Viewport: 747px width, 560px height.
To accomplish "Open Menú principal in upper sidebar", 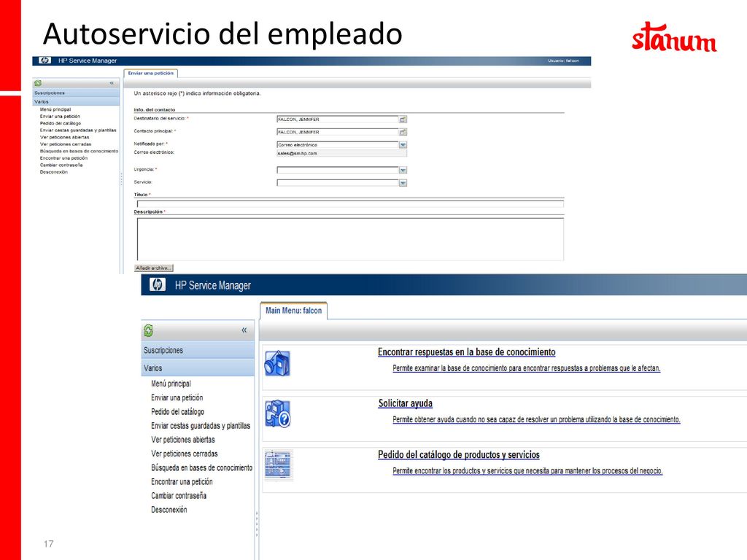I will pos(55,109).
